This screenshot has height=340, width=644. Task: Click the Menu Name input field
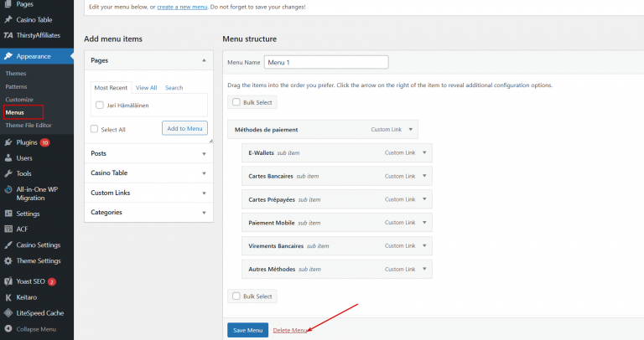click(325, 62)
